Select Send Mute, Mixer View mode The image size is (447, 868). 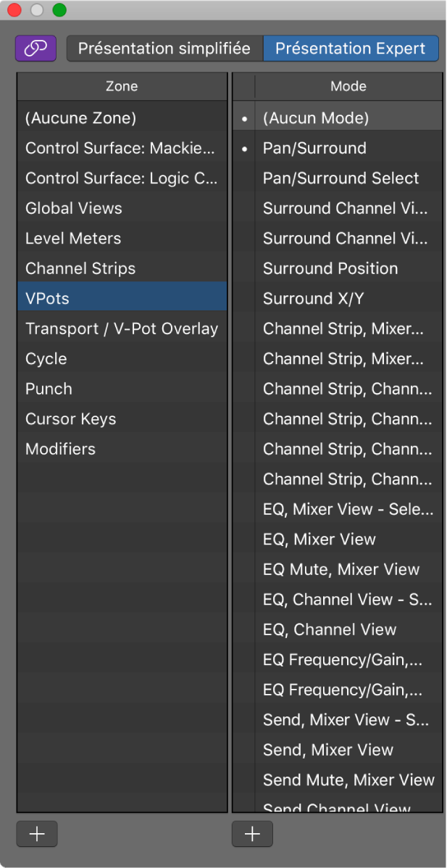(x=348, y=780)
